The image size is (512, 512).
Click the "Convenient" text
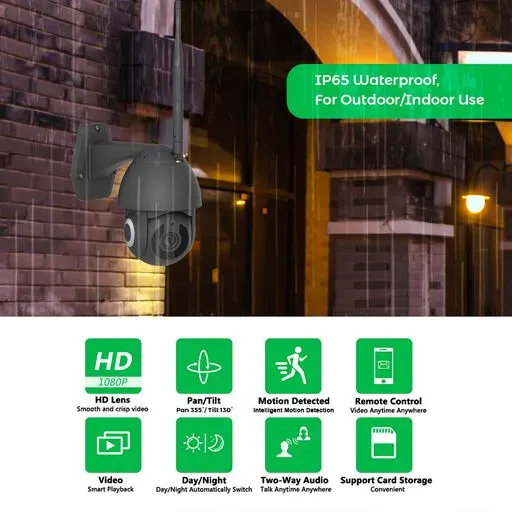click(x=388, y=489)
